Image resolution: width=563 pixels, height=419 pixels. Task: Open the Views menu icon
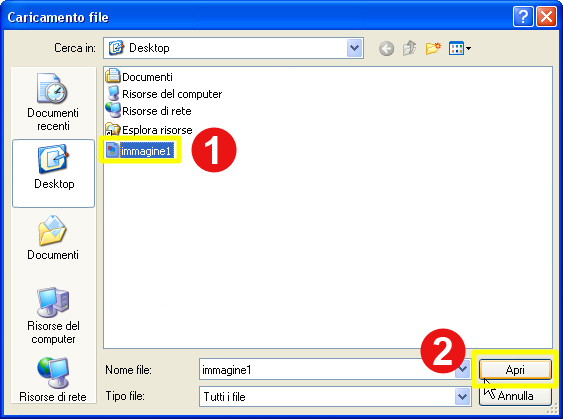pos(460,48)
